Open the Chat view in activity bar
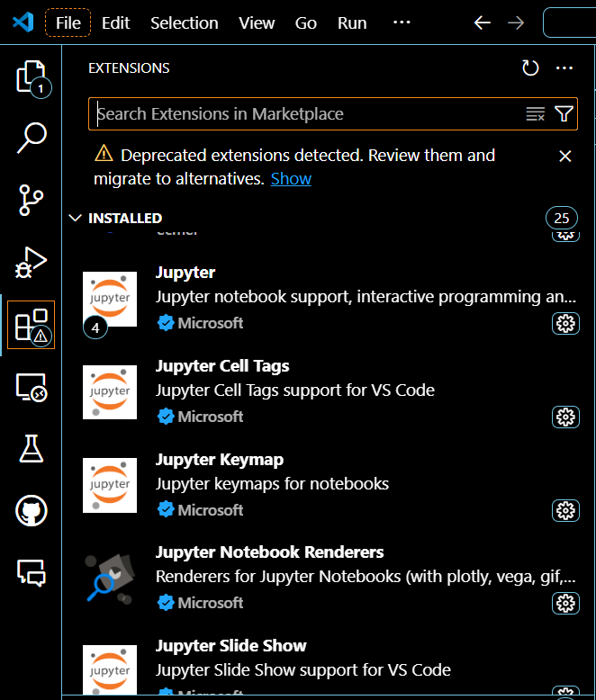596x700 pixels. pyautogui.click(x=32, y=573)
